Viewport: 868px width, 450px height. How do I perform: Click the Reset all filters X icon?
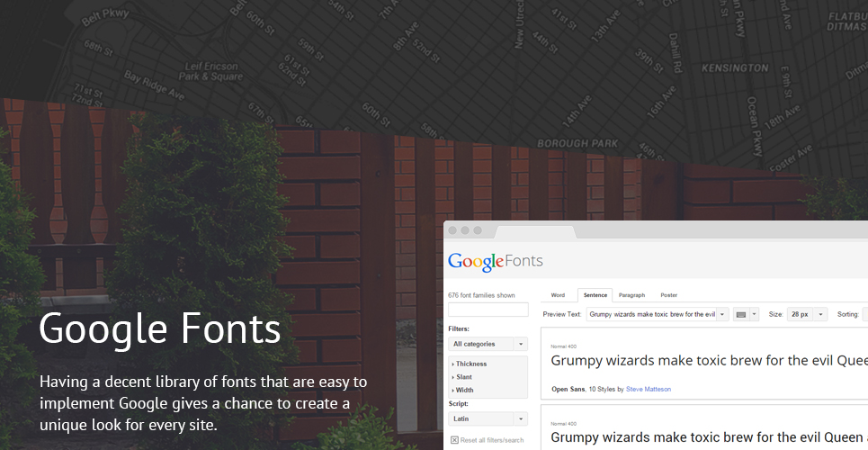(x=454, y=440)
